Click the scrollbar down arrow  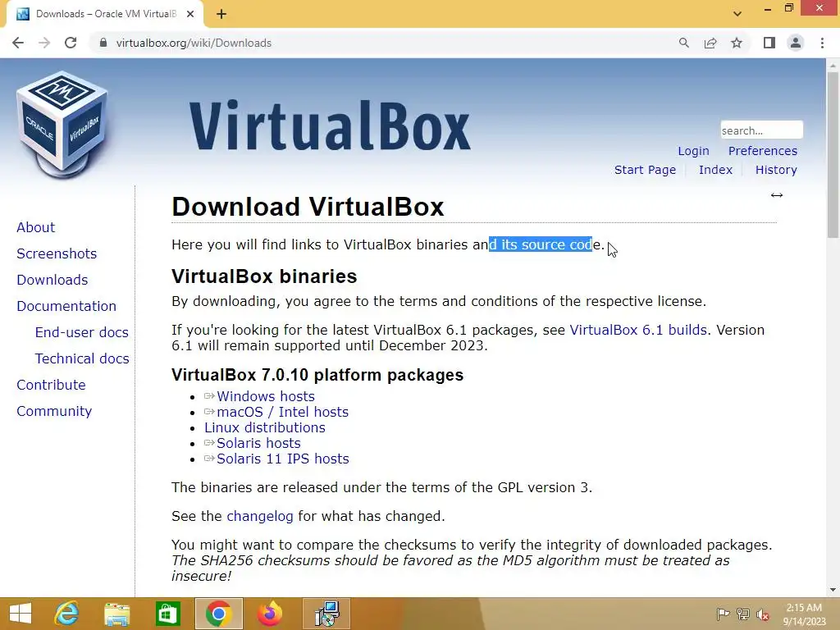tap(833, 590)
